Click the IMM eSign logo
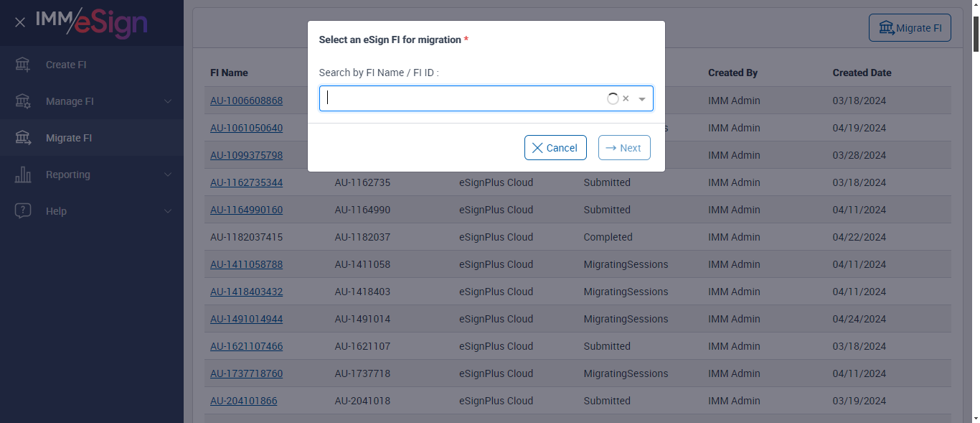The width and height of the screenshot is (980, 423). click(92, 22)
